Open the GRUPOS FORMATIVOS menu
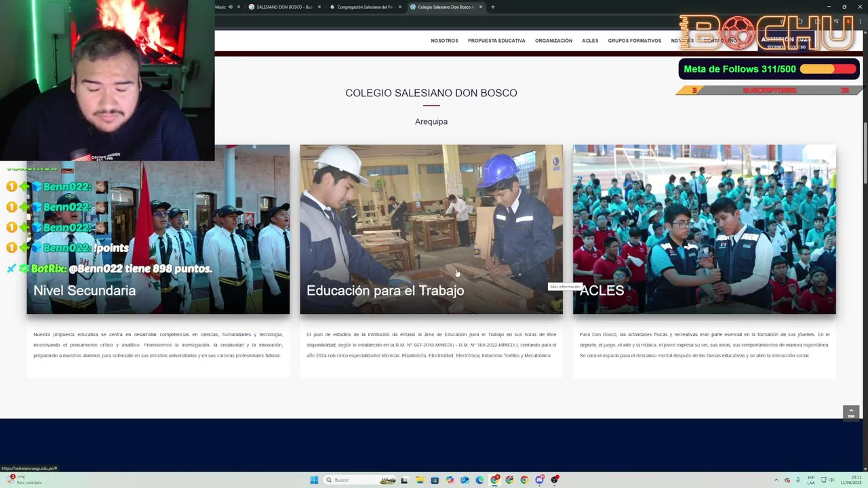Image resolution: width=868 pixels, height=488 pixels. (x=634, y=41)
